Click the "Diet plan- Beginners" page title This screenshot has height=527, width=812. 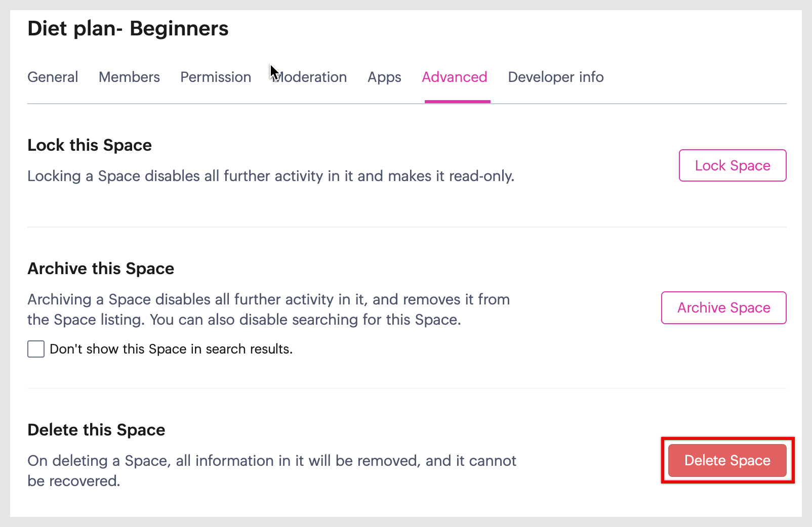(128, 29)
